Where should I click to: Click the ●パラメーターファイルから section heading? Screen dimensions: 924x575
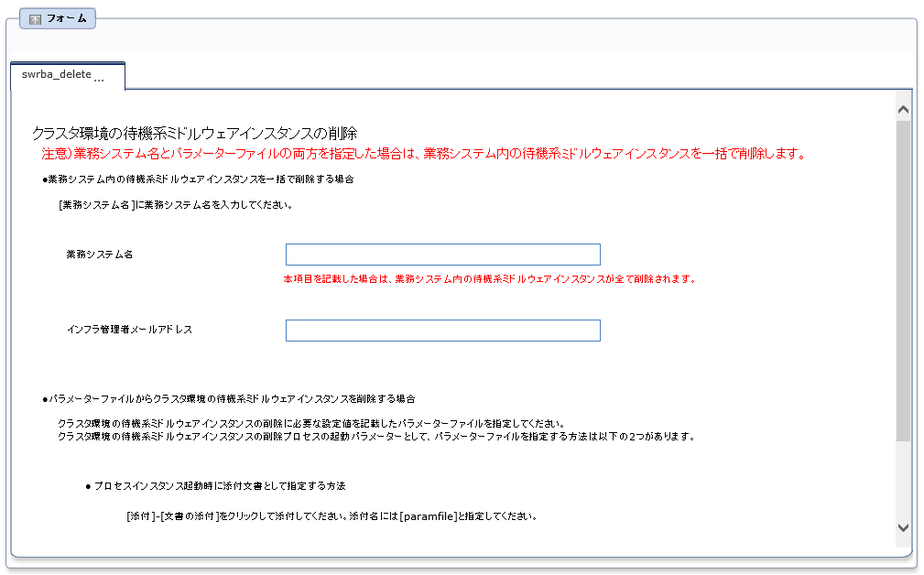click(x=229, y=399)
